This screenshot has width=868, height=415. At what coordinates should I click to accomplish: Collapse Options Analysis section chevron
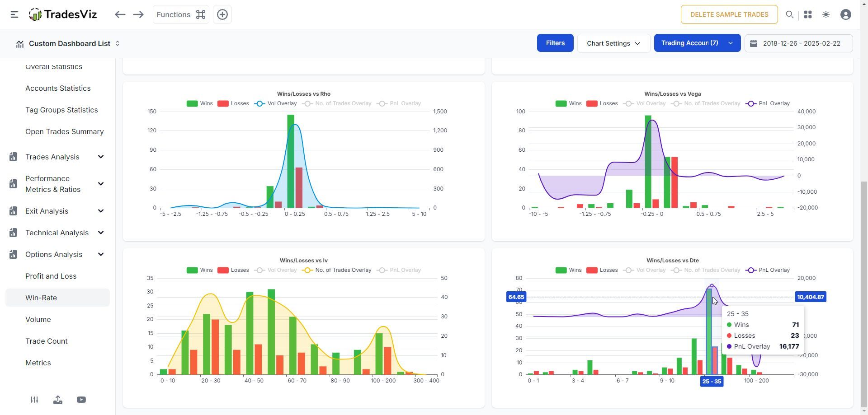click(101, 254)
